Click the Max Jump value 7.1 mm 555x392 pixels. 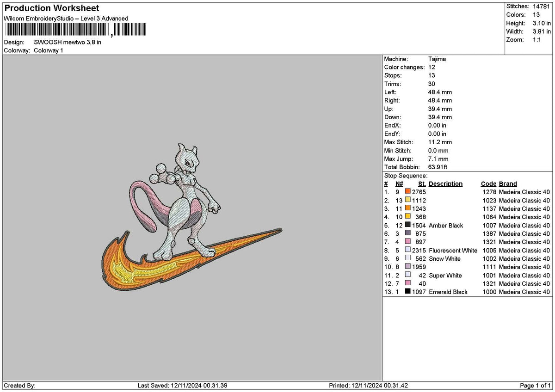tap(438, 159)
